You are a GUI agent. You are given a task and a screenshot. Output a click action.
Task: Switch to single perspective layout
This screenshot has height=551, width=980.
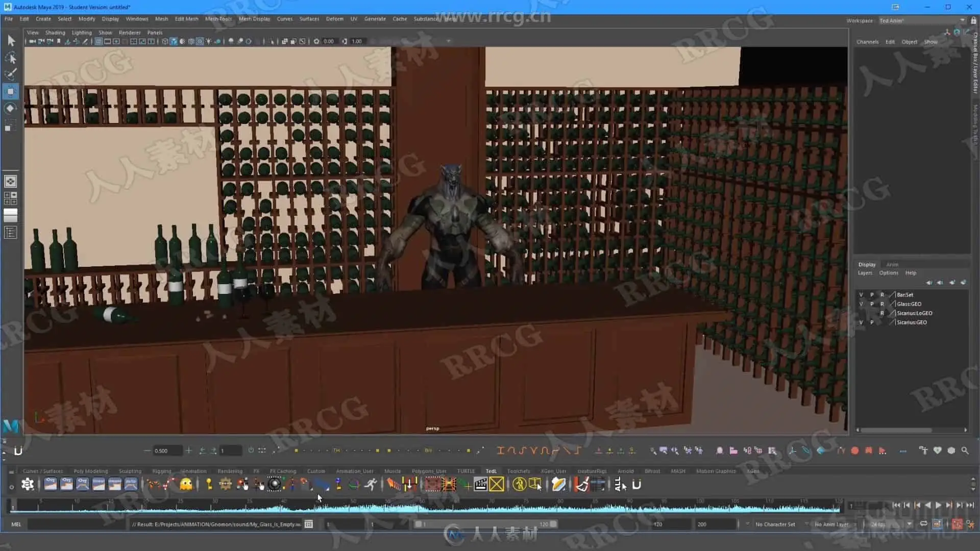[x=11, y=181]
